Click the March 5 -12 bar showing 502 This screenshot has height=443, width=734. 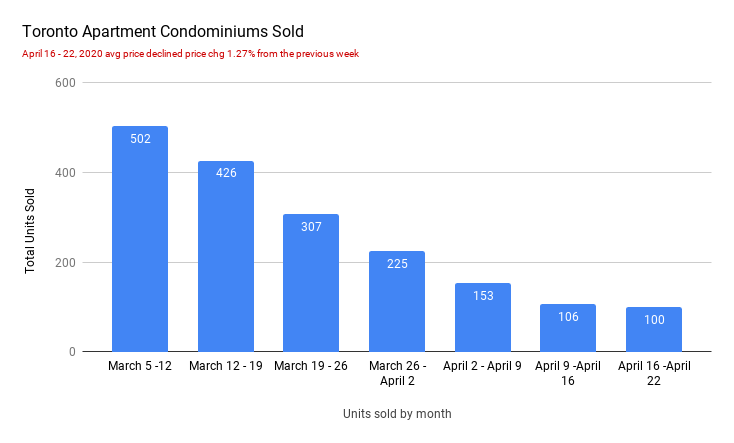[x=140, y=240]
